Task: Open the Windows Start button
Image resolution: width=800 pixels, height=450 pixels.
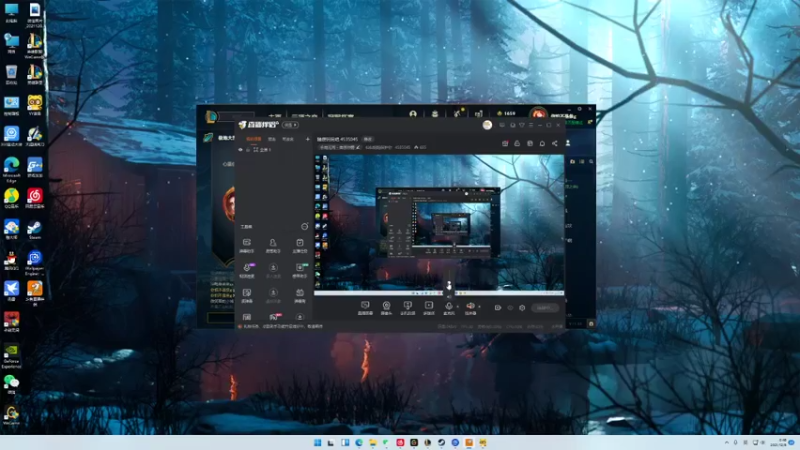Action: pos(317,442)
